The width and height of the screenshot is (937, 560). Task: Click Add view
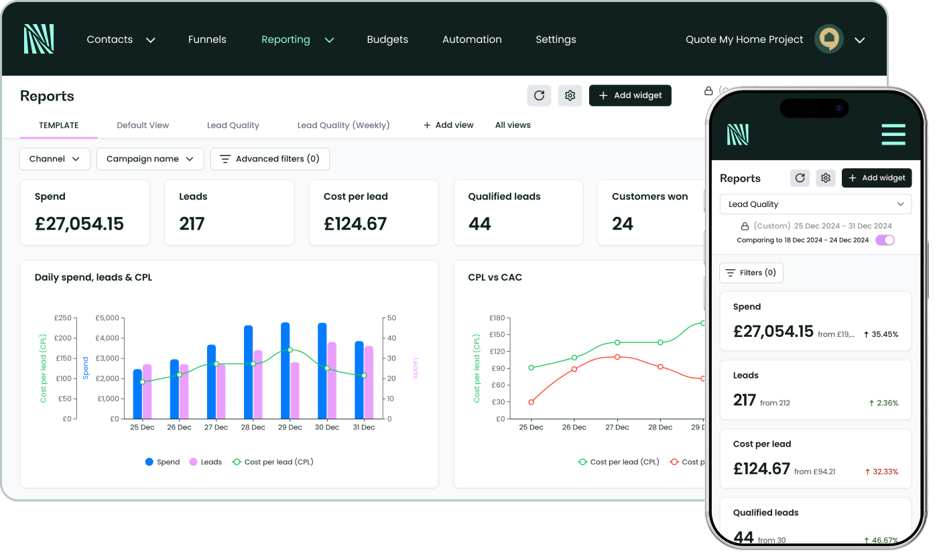coord(448,125)
